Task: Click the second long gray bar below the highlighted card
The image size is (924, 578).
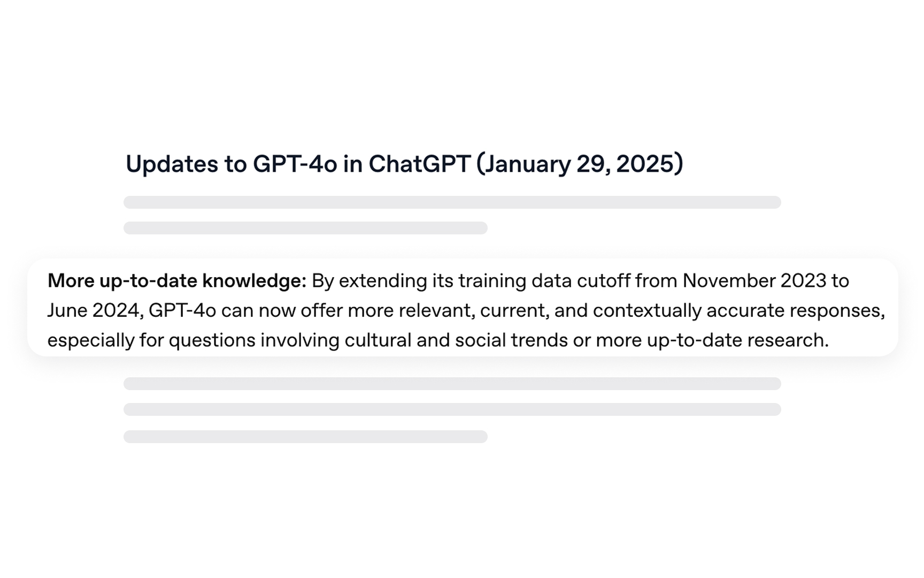Action: coord(452,409)
